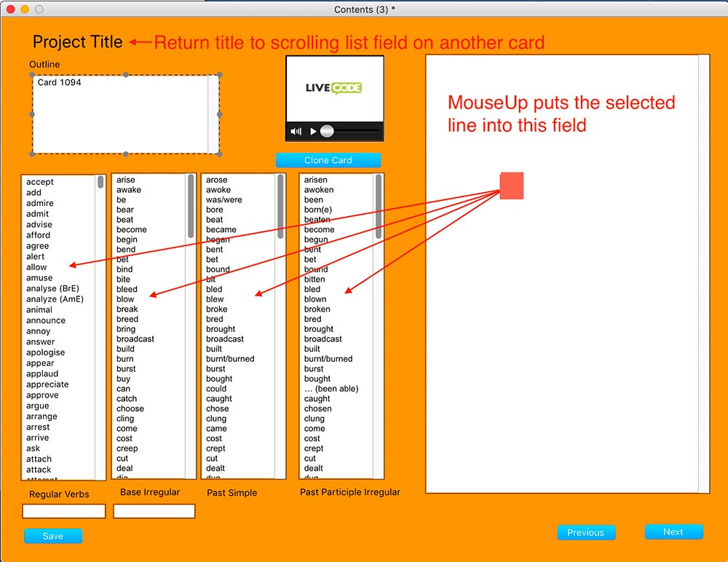
Task: Select 'deal' in Base Irregular list
Action: click(x=125, y=468)
